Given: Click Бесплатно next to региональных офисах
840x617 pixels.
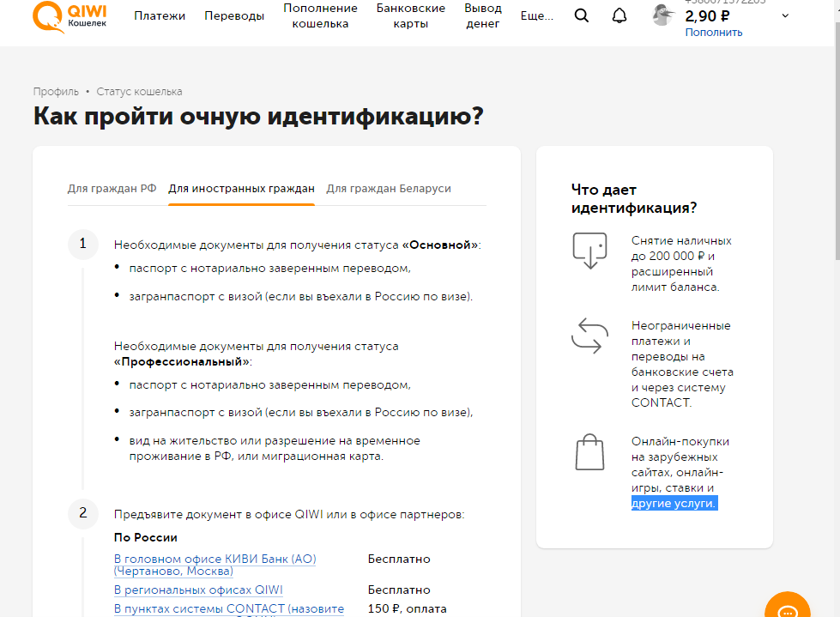Looking at the screenshot, I should [399, 590].
